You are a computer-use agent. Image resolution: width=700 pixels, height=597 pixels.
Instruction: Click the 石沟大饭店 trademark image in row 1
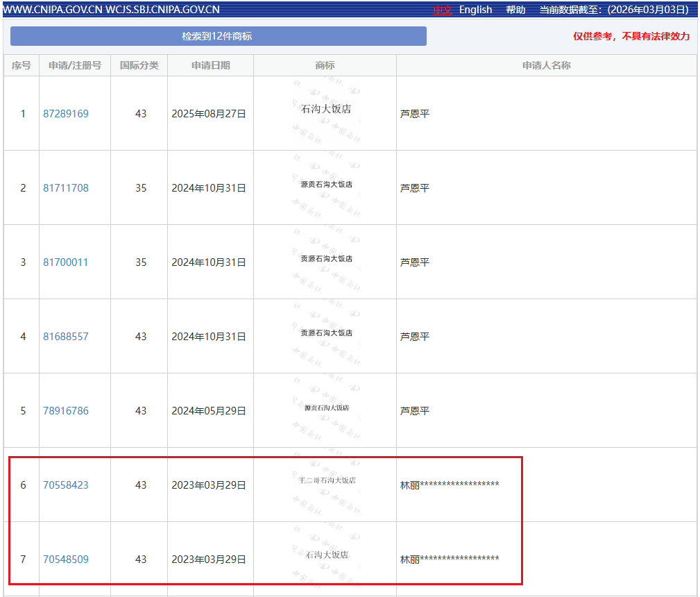point(325,110)
